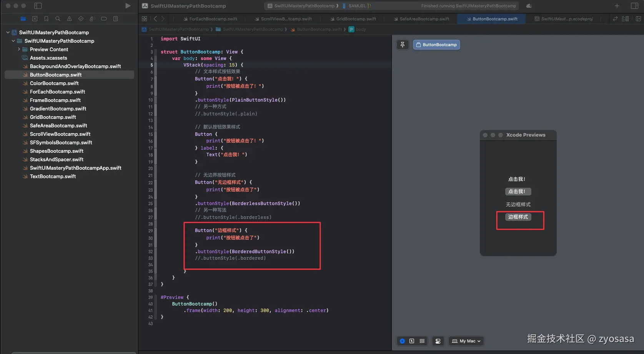The height and width of the screenshot is (354, 644).
Task: Open the Bookmark navigator
Action: pyautogui.click(x=46, y=18)
